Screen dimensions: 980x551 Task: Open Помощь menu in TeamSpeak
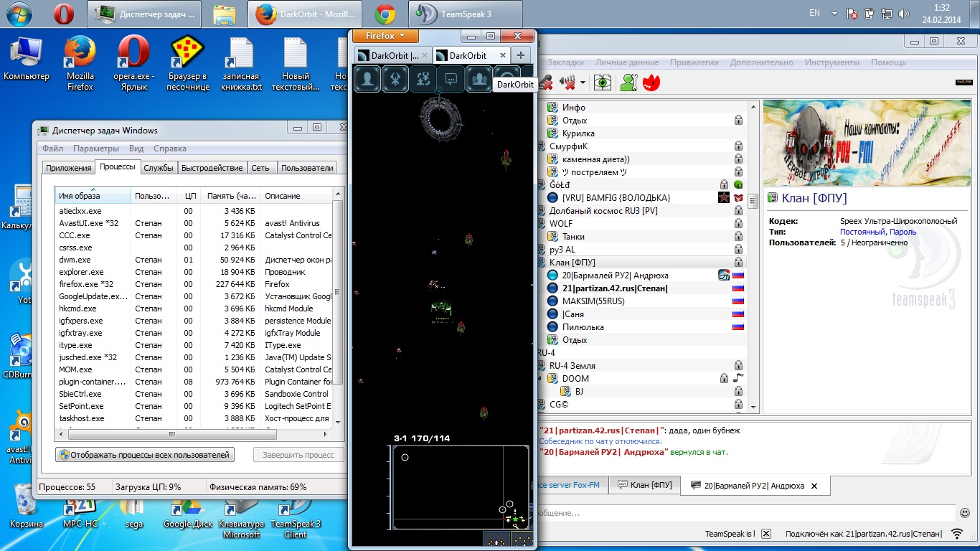tap(888, 62)
